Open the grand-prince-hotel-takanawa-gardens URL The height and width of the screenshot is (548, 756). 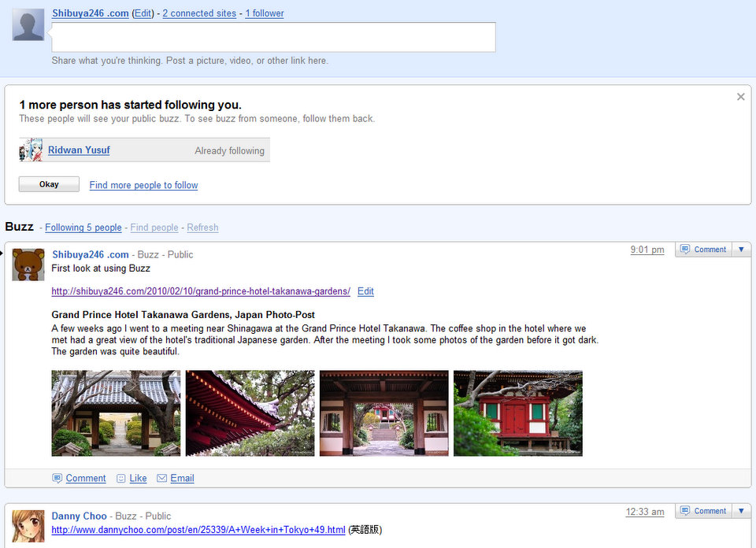coord(201,291)
